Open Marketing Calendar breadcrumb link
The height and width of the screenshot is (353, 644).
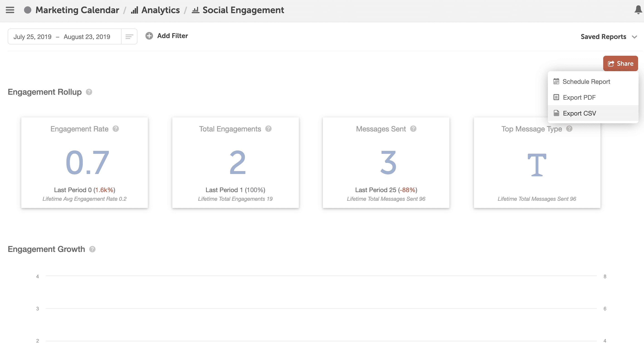click(x=77, y=10)
